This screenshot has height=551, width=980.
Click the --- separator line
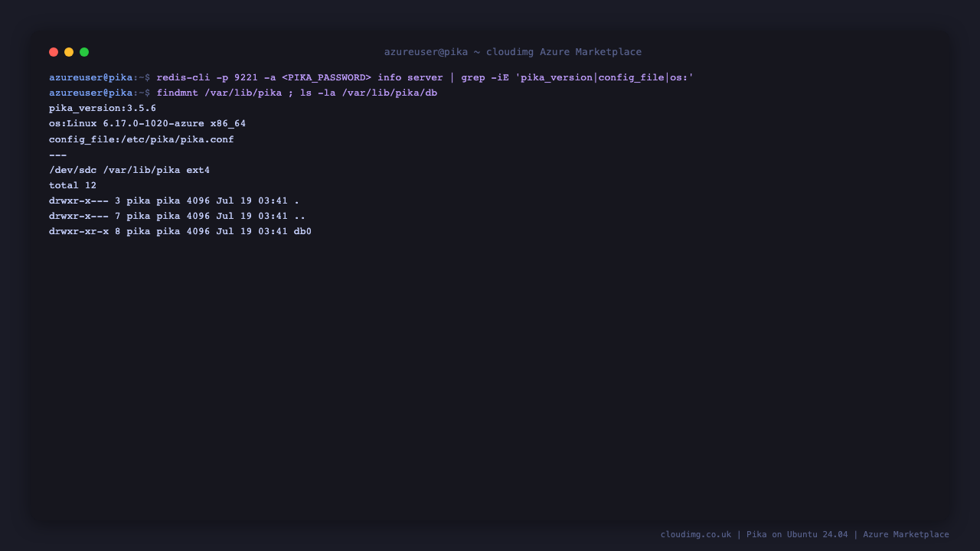57,155
